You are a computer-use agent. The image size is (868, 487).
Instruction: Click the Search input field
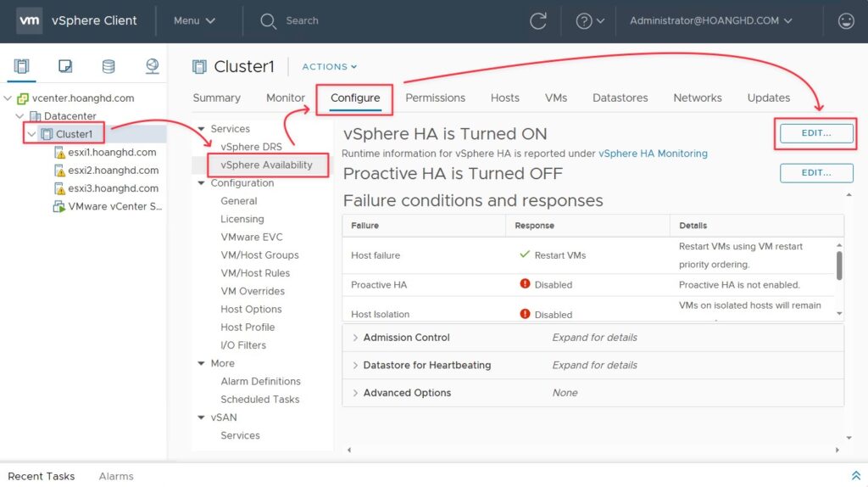point(303,21)
